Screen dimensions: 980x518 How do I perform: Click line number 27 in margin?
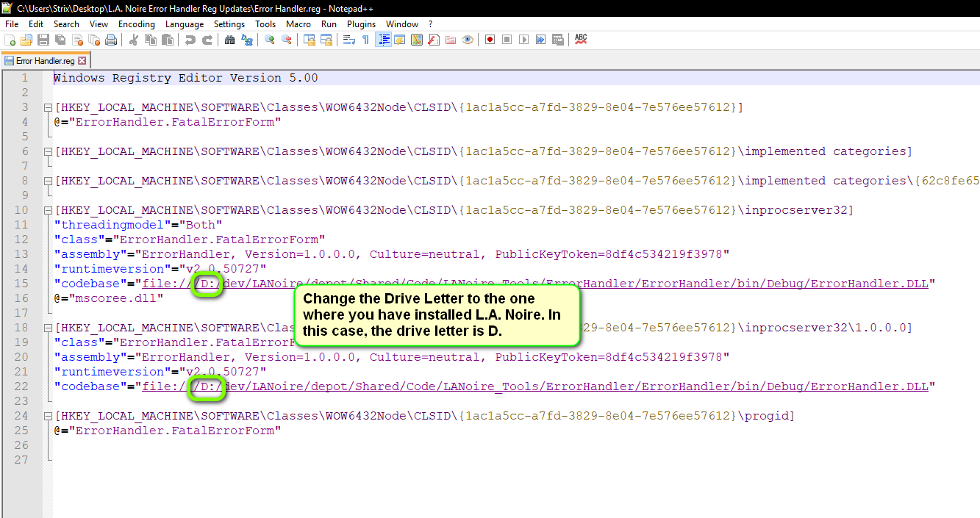[21, 460]
